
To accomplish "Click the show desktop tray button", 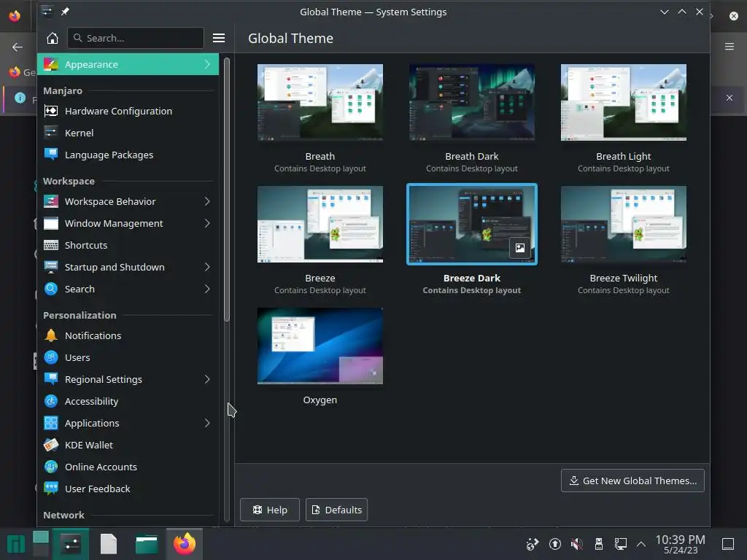I will pyautogui.click(x=727, y=544).
